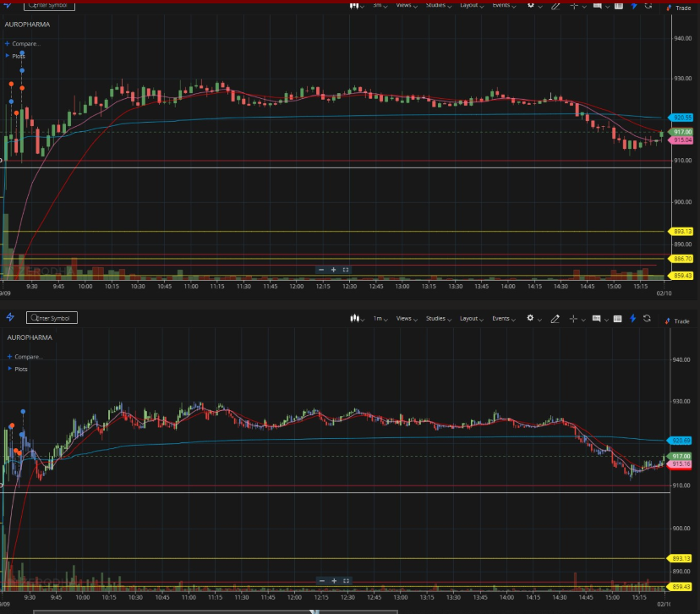Expand comment tool dropdown arrow in lower toolbar
700x614 pixels.
(x=606, y=320)
